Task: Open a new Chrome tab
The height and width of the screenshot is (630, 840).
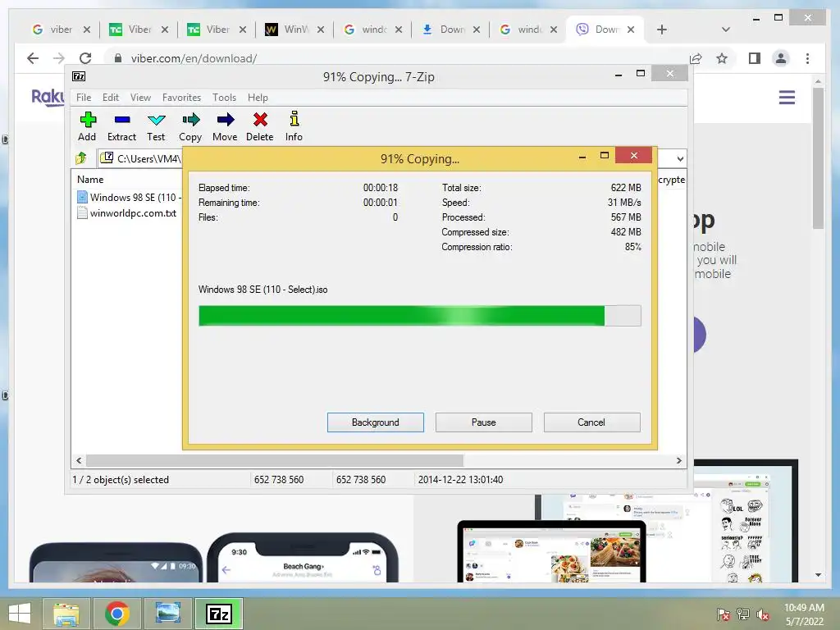Action: (x=662, y=30)
